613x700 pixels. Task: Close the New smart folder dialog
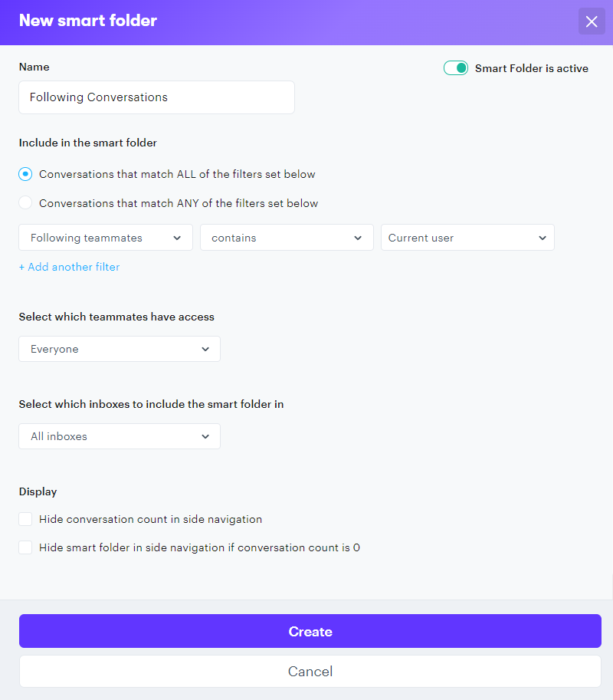[x=592, y=21]
